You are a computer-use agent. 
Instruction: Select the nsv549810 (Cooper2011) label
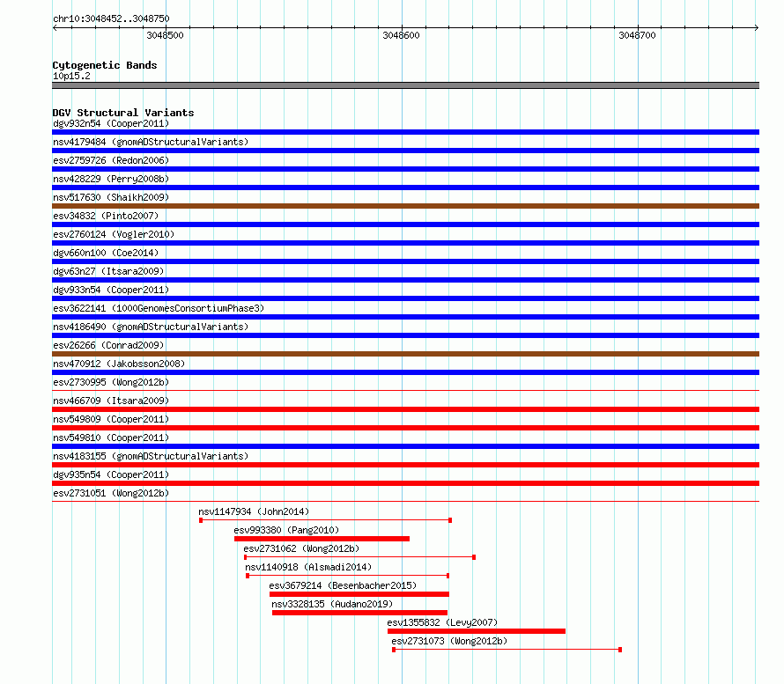[111, 438]
